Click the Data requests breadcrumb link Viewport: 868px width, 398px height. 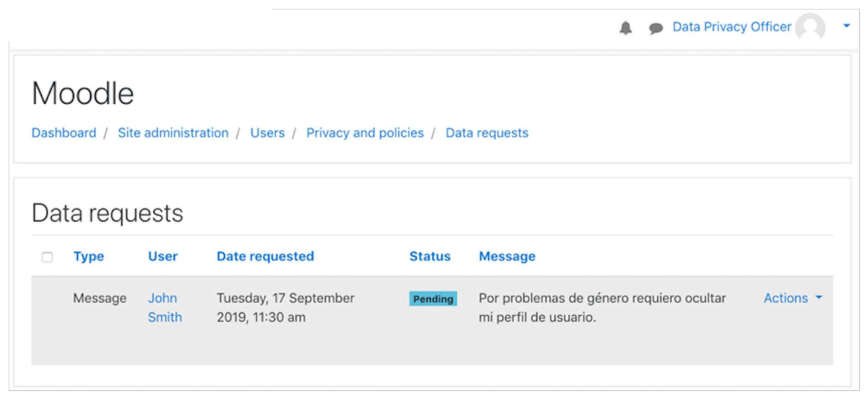(487, 133)
